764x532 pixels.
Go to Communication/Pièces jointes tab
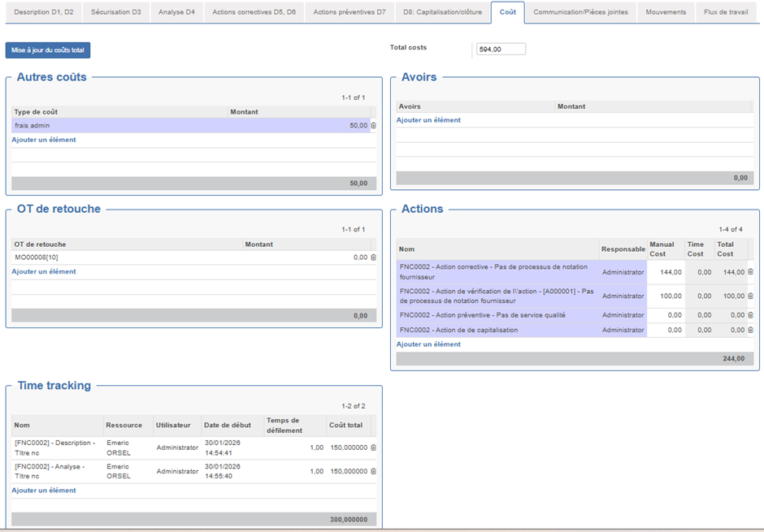pos(580,12)
